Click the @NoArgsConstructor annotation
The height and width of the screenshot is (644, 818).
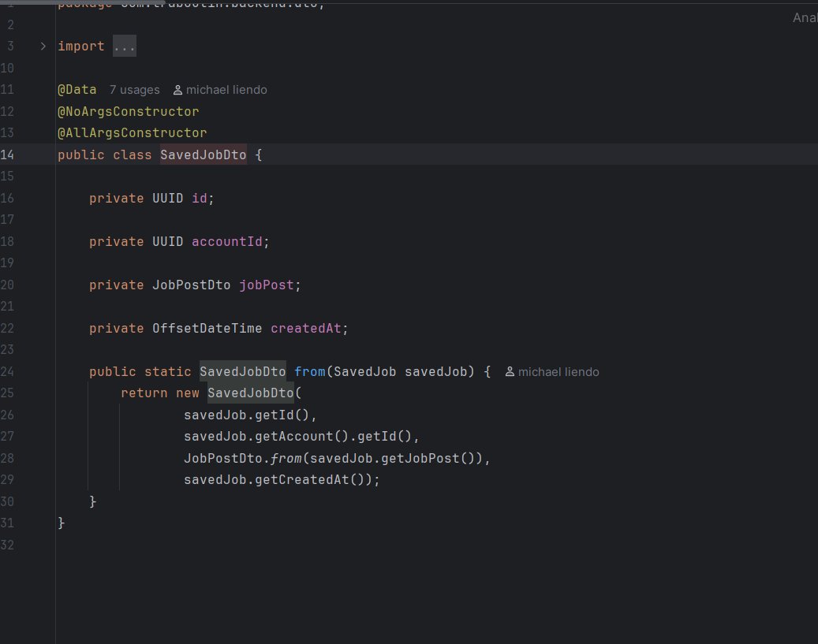click(129, 112)
